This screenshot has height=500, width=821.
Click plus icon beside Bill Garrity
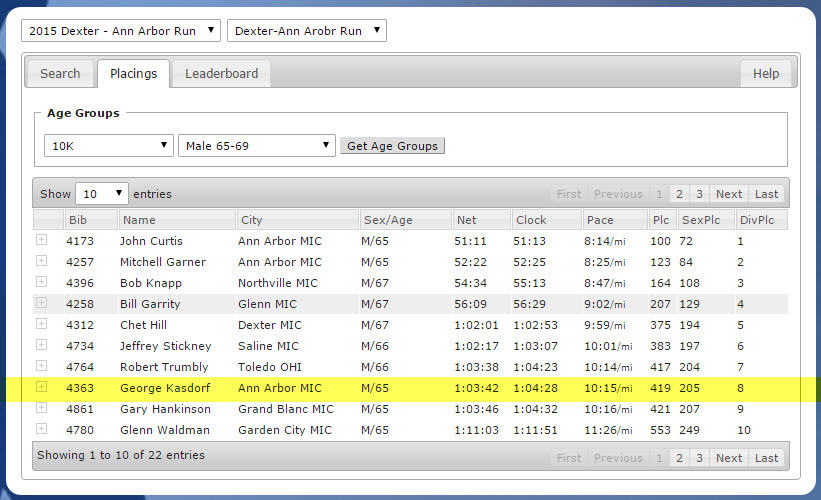point(41,303)
